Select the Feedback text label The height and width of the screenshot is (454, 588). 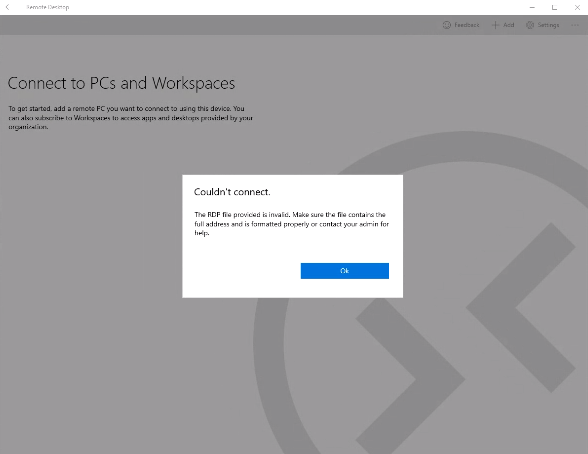coord(467,25)
